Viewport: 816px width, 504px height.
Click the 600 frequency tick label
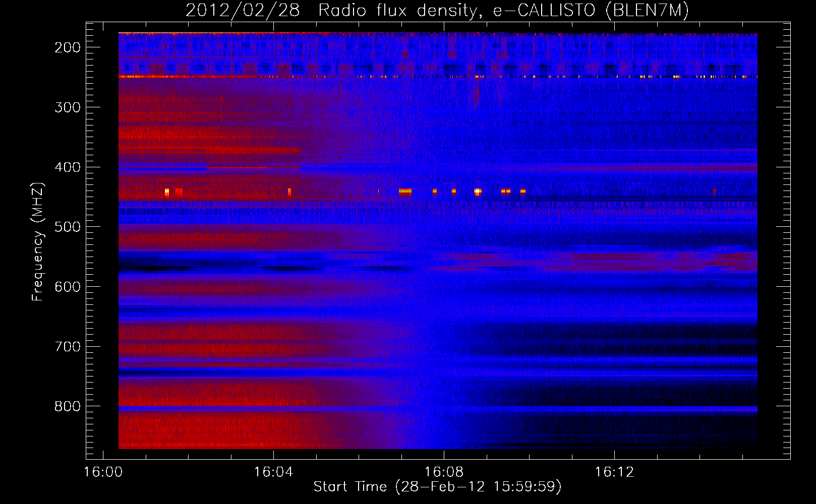68,287
